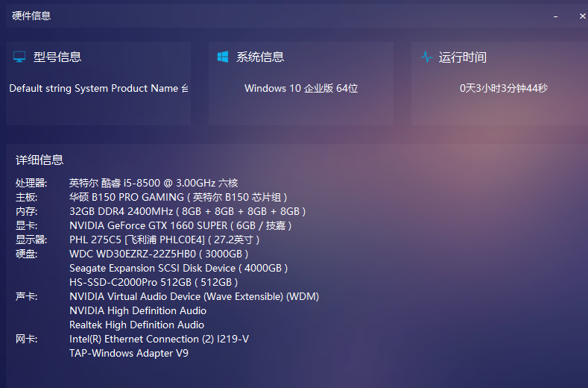This screenshot has height=388, width=588.
Task: Click the i5-8500 @ 3.00GHz processor value
Action: [x=154, y=183]
